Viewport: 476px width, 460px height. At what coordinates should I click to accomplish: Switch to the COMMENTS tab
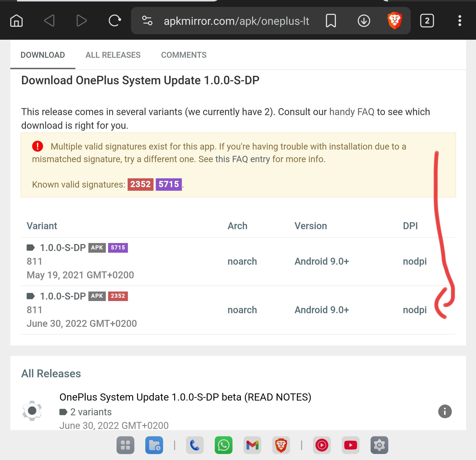pos(183,55)
